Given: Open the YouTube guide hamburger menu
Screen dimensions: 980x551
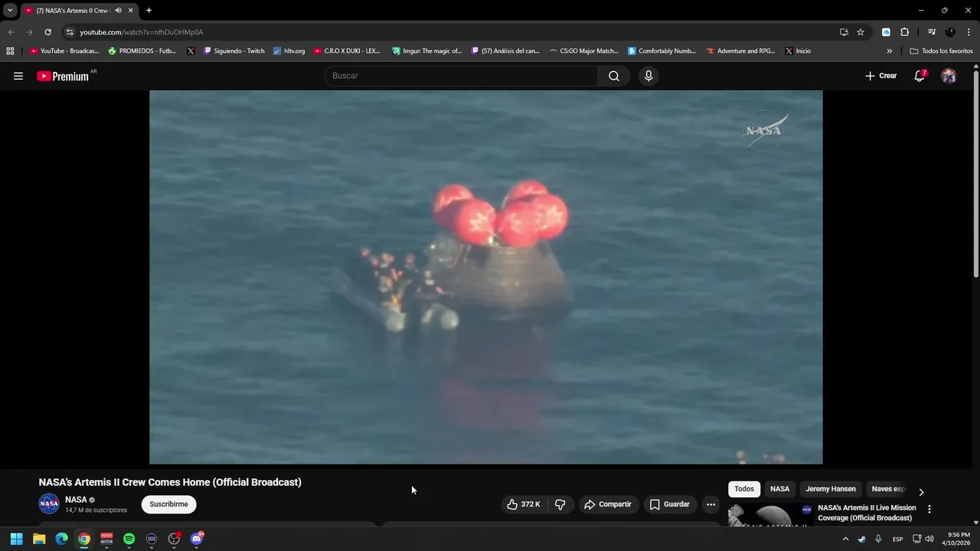Looking at the screenshot, I should click(x=18, y=76).
